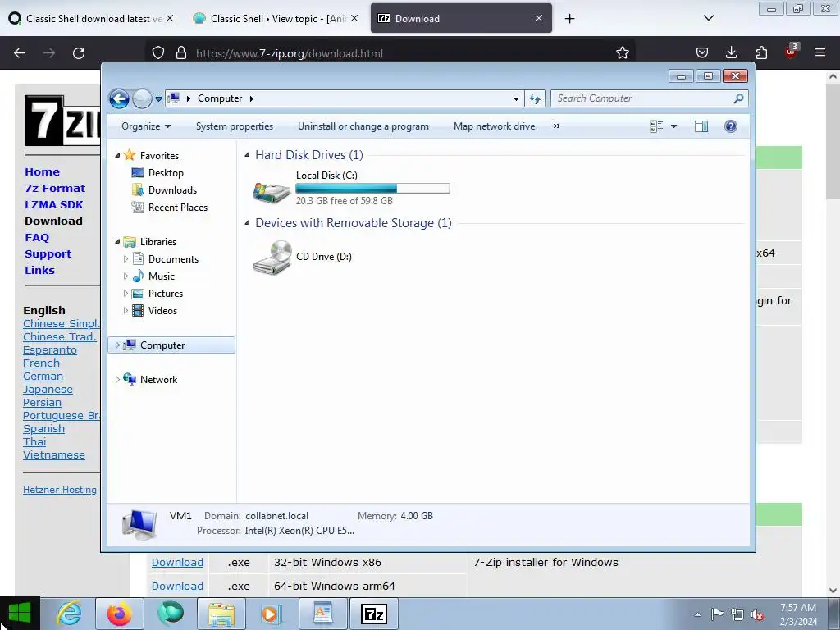Click the Windows Start button
The width and height of the screenshot is (840, 630).
[20, 614]
